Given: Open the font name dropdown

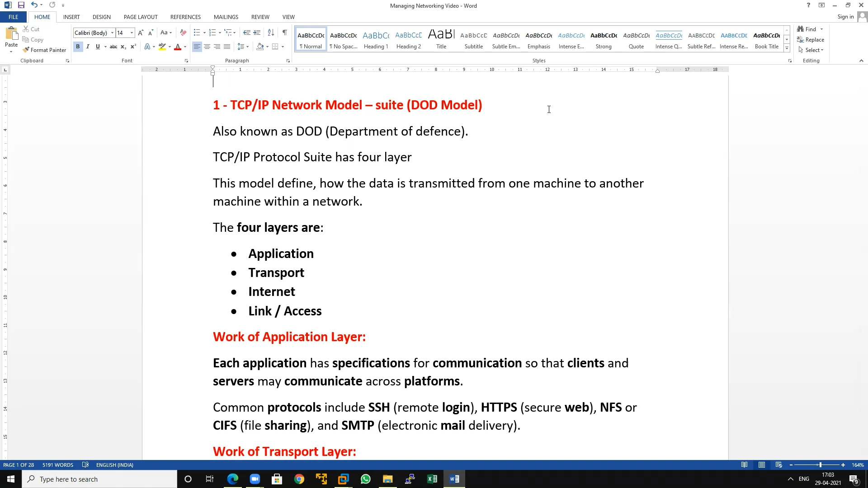Looking at the screenshot, I should [112, 33].
